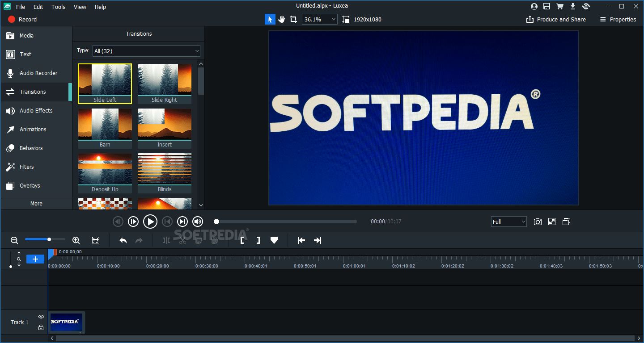Switch to the Media panel
The width and height of the screenshot is (644, 343).
coord(36,36)
